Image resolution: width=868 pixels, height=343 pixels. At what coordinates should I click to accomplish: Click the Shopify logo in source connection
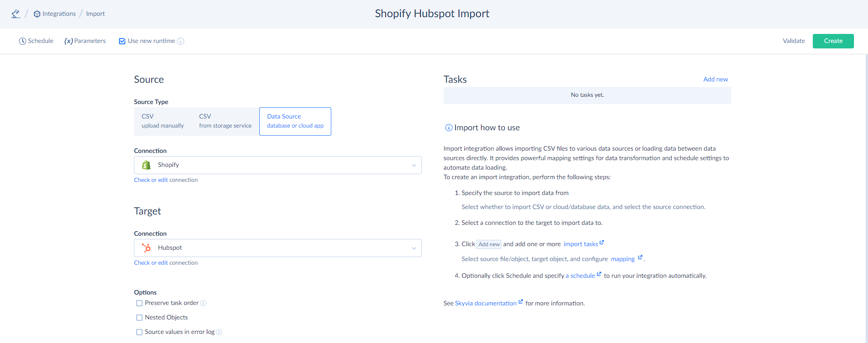pos(146,165)
